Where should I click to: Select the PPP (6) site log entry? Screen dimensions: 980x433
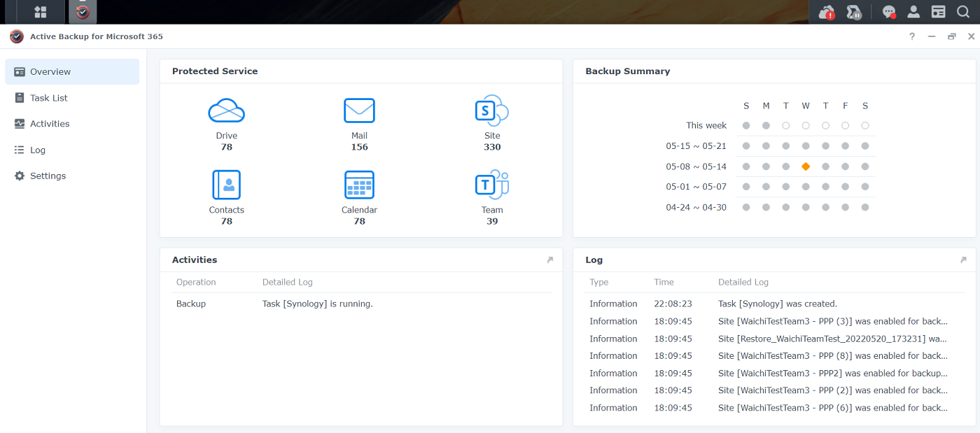(x=775, y=408)
